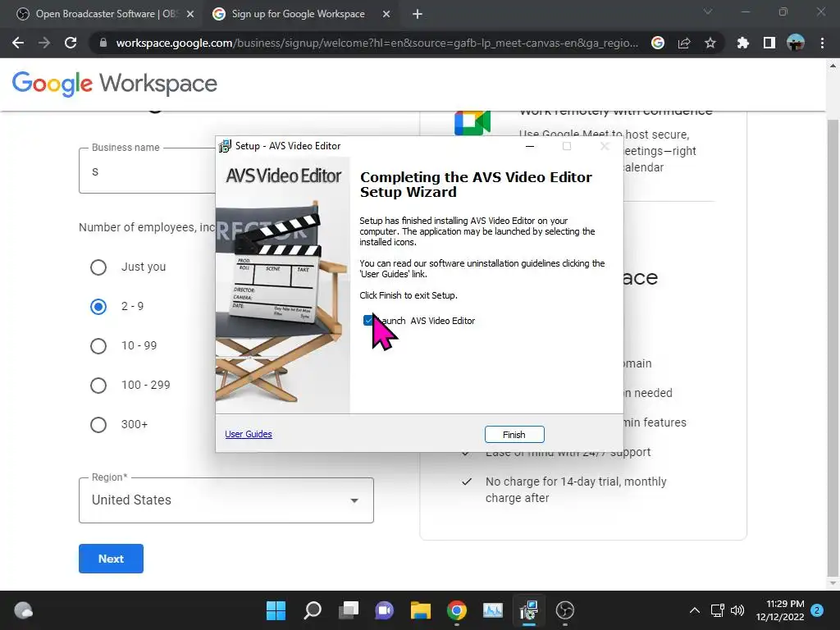840x630 pixels.
Task: Close the Google Workspace signup tab
Action: click(386, 14)
